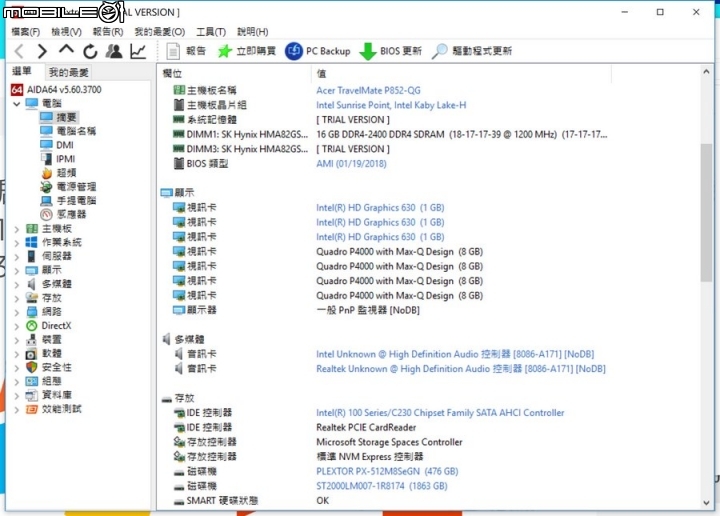Select the SMART 硬碟狀態 row
The image size is (720, 516).
[x=251, y=500]
